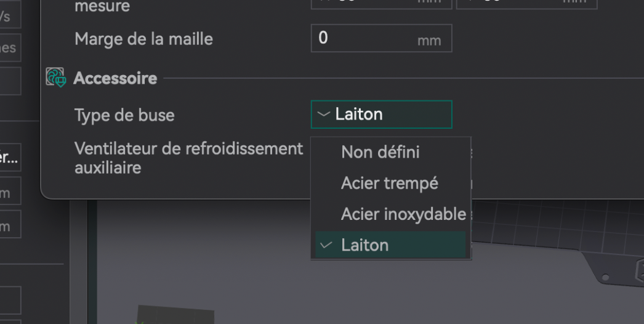The height and width of the screenshot is (324, 644).
Task: Click the build plate corner in viewport
Action: [x=612, y=272]
